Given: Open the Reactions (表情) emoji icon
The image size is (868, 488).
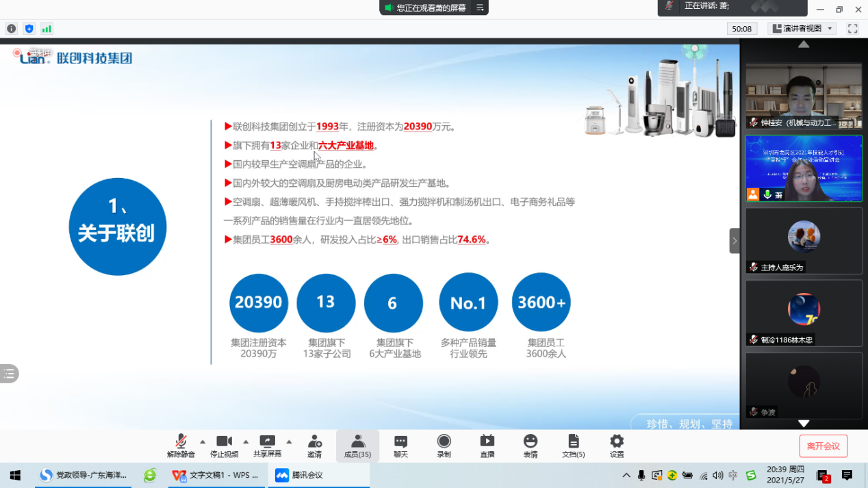Looking at the screenshot, I should tap(530, 446).
